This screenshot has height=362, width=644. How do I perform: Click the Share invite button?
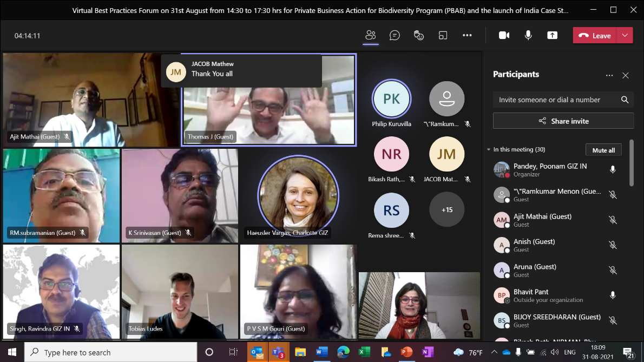pos(563,121)
